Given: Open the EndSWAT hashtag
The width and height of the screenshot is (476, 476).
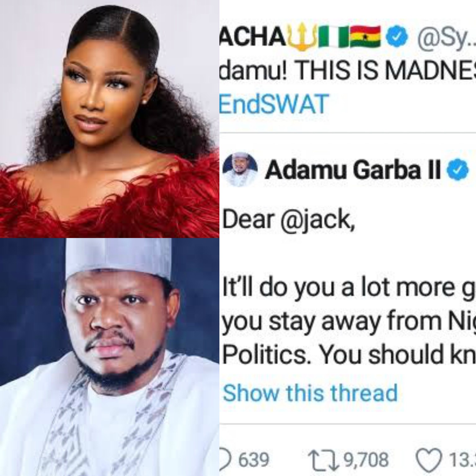Looking at the screenshot, I should pos(274,104).
